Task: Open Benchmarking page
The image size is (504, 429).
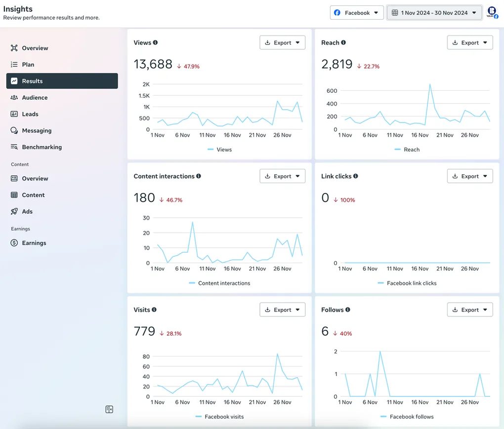Action: pyautogui.click(x=62, y=147)
